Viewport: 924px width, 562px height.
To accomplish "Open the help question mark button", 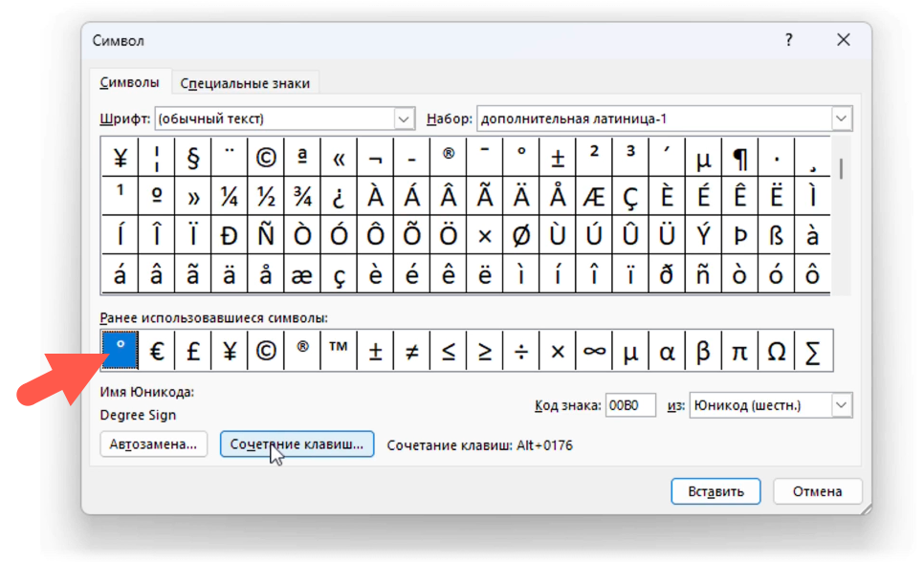I will click(x=788, y=40).
